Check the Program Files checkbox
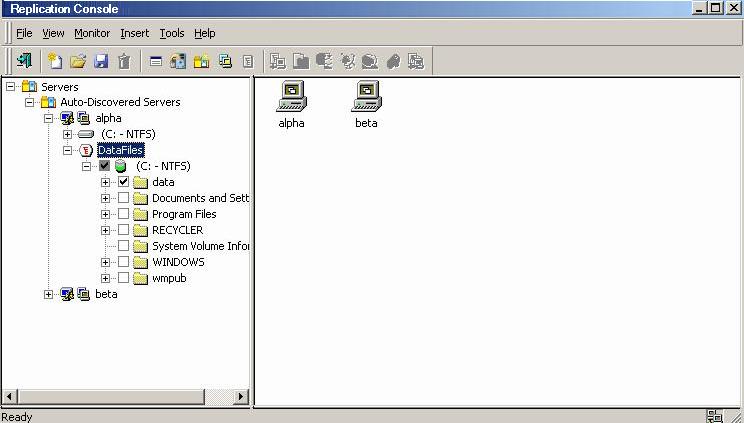The width and height of the screenshot is (744, 423). 123,214
